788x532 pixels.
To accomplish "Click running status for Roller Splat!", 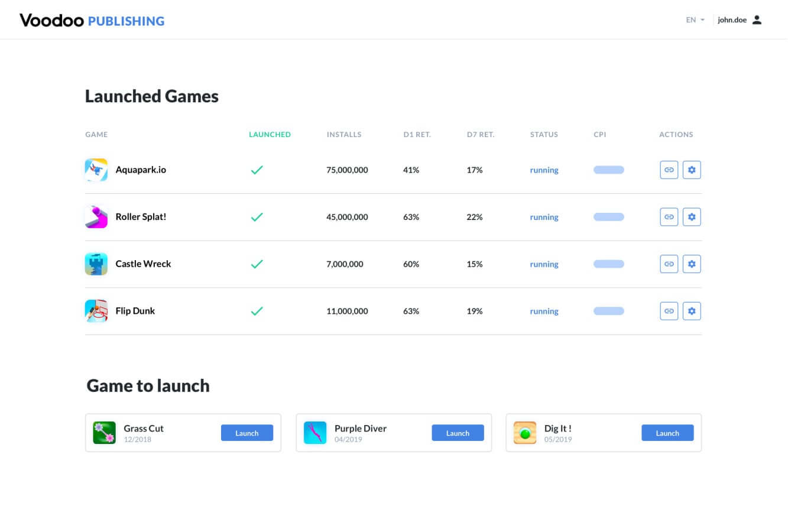I will click(x=544, y=218).
